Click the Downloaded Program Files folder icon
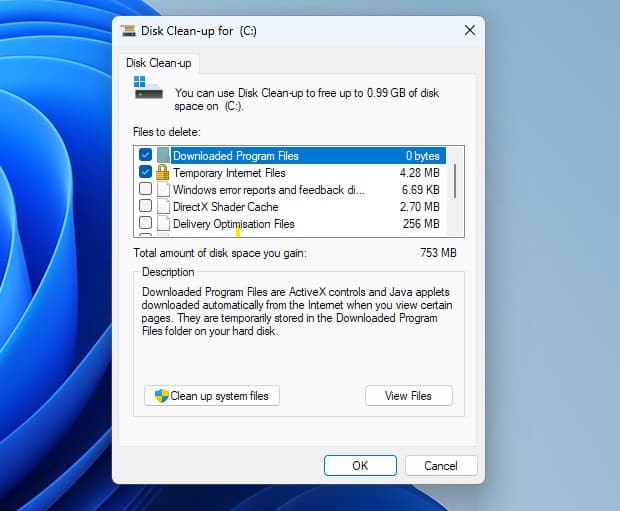 pos(163,155)
